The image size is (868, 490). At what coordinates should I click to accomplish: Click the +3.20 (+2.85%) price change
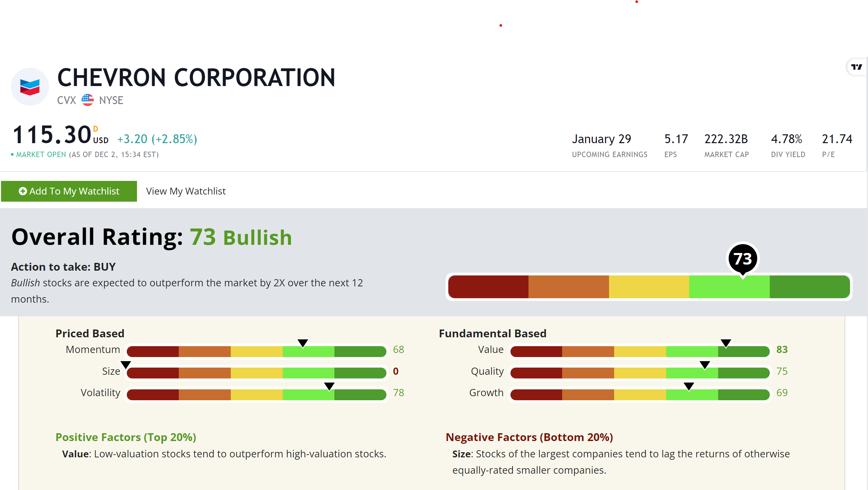pos(157,139)
